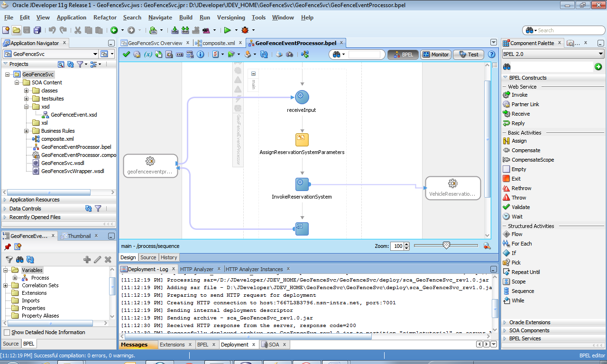Viewport: 607px width, 364px height.
Task: Open the Variables (x) editor icon
Action: coord(148,54)
